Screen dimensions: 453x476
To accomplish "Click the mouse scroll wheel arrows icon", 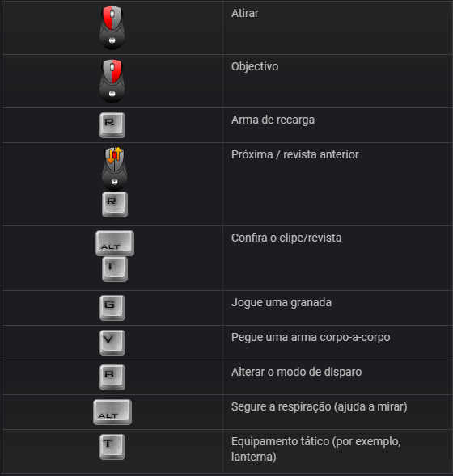I will (x=115, y=169).
